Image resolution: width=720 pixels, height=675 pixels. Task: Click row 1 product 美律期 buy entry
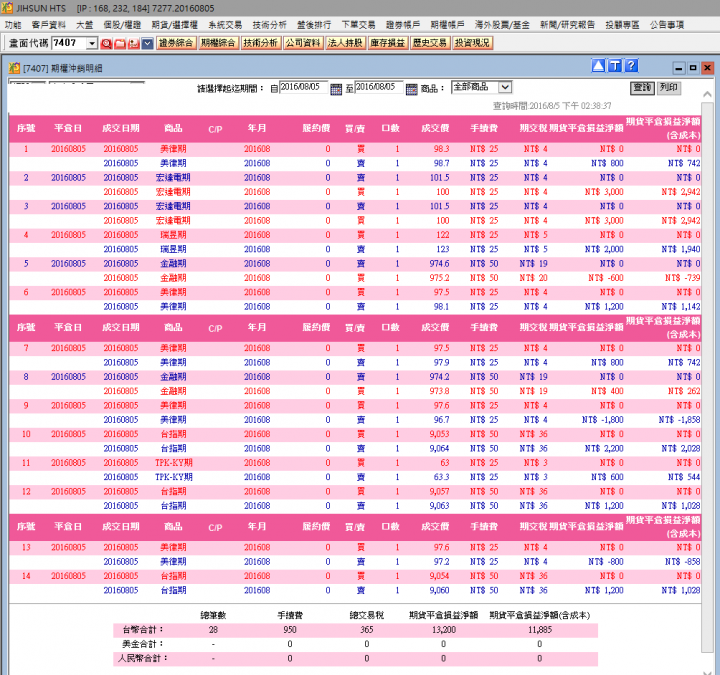173,149
